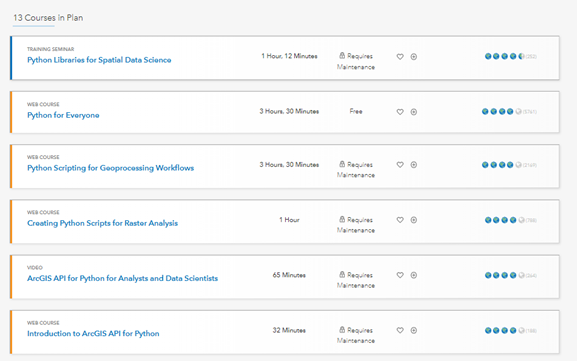This screenshot has height=361, width=577.
Task: Click 'Requires Maintenance' on Raster Analysis row
Action: 356,225
